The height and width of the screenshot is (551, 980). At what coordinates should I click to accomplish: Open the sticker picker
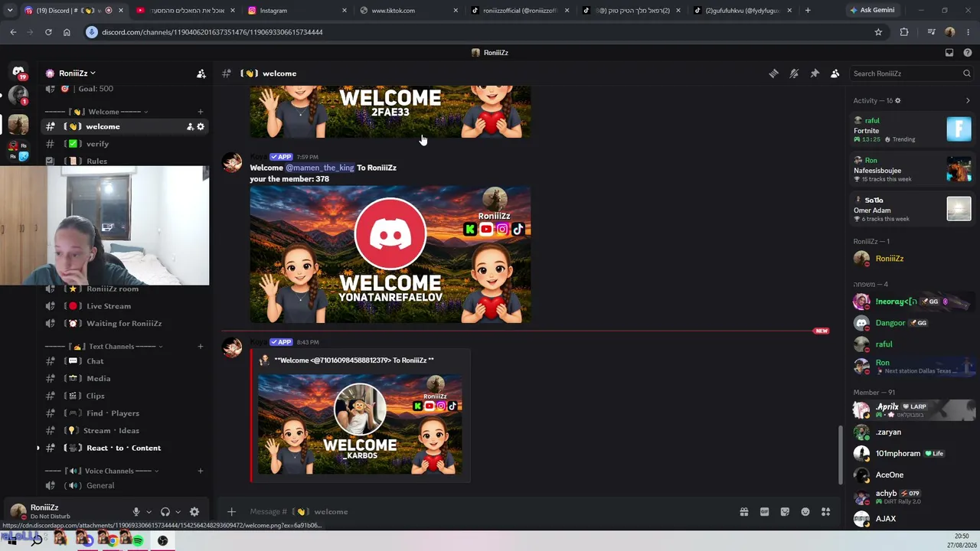(x=785, y=512)
